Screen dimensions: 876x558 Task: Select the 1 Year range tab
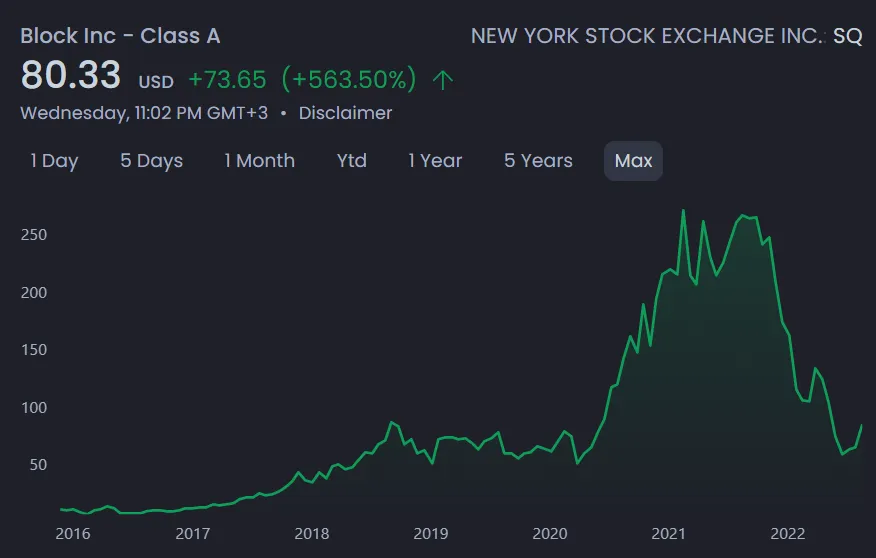click(435, 161)
